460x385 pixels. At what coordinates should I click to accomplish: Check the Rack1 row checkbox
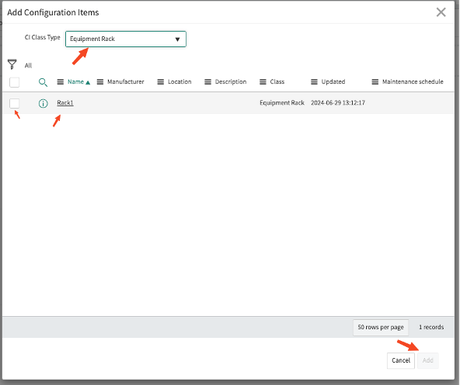pos(14,103)
